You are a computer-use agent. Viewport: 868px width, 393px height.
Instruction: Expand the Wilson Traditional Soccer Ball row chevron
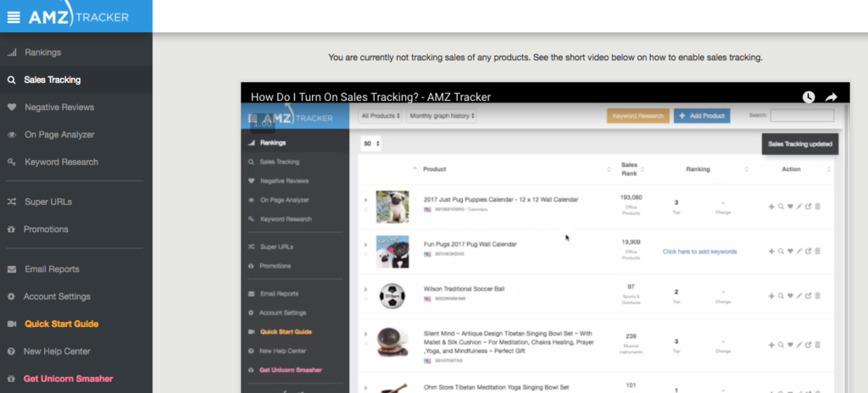click(365, 290)
